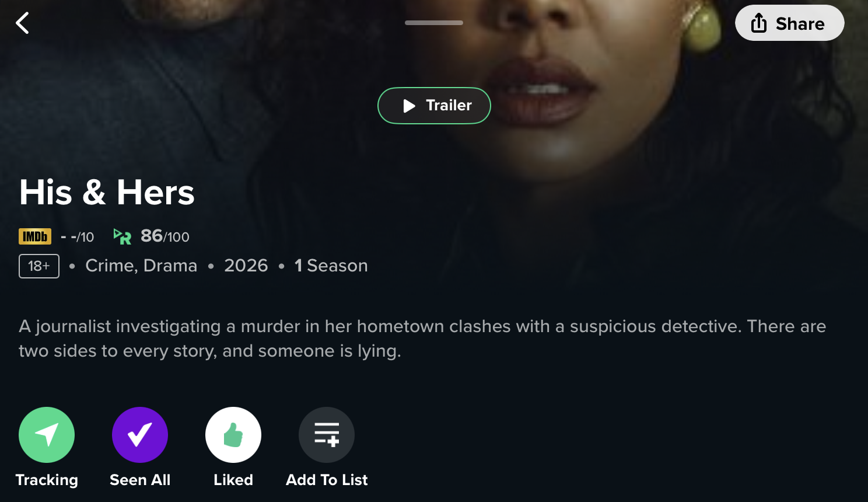Go back using the left chevron arrow
Viewport: 868px width, 502px height.
22,23
